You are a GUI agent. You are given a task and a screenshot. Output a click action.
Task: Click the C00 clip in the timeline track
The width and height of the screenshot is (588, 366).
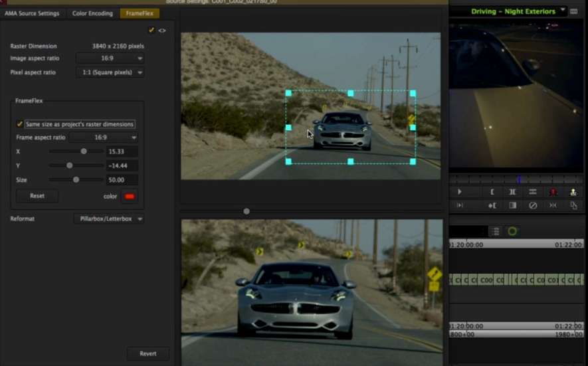point(486,280)
